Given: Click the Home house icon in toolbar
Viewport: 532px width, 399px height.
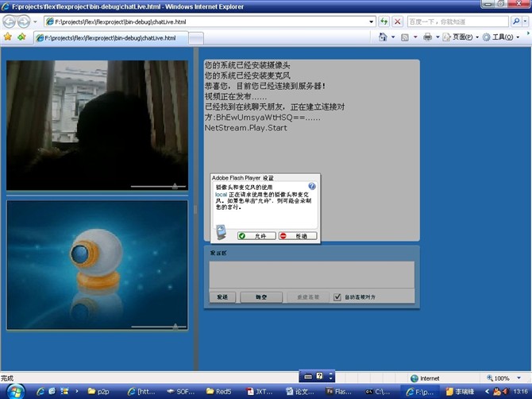Looking at the screenshot, I should coord(383,37).
